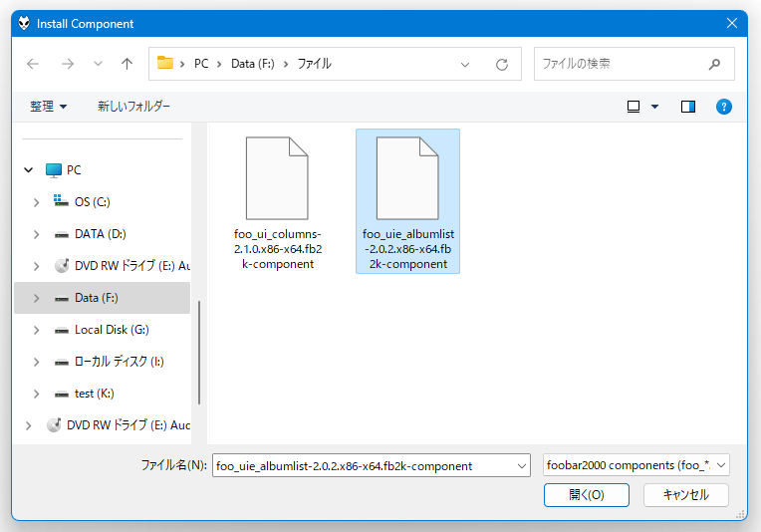The width and height of the screenshot is (761, 532).
Task: Click the 開く(O) button
Action: [587, 494]
